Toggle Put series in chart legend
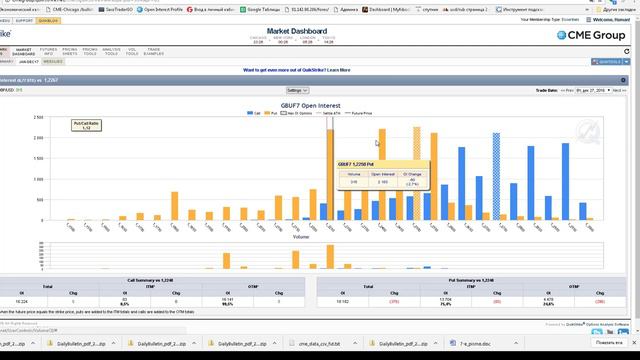 coord(271,113)
